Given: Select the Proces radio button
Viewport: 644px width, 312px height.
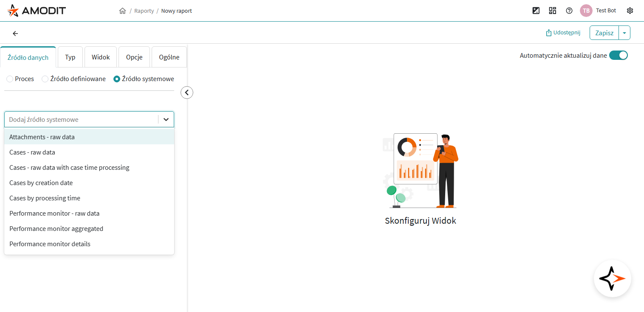Looking at the screenshot, I should click(10, 79).
